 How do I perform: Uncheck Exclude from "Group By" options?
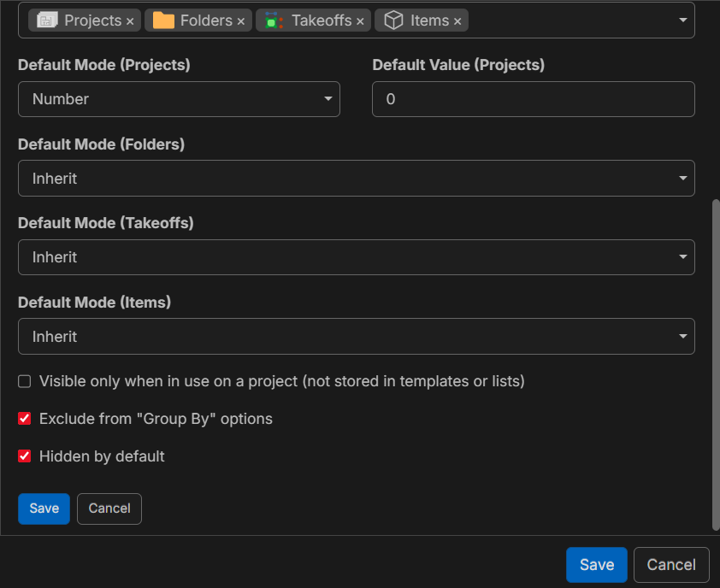point(24,419)
